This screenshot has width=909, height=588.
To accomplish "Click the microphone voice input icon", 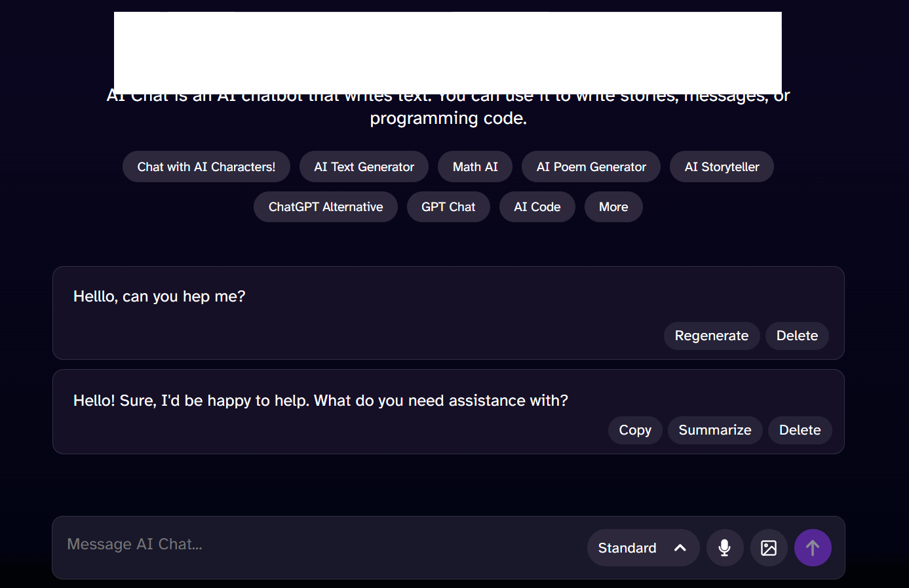I will [724, 547].
